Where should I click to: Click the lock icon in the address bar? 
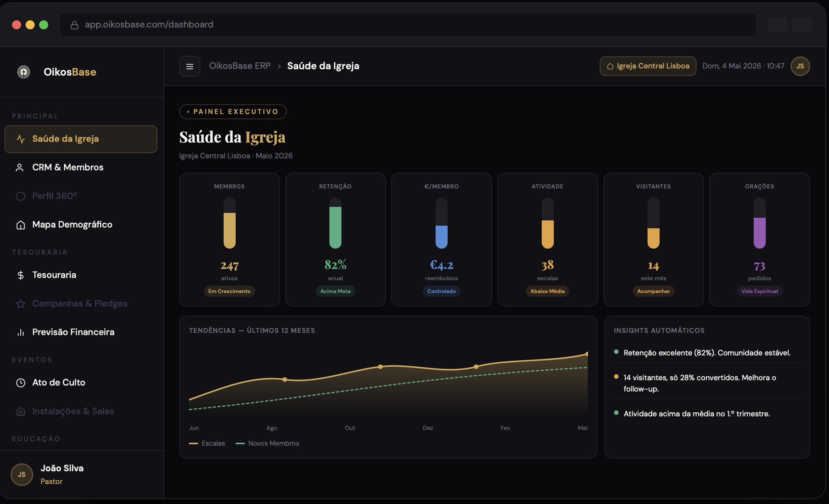coord(75,25)
